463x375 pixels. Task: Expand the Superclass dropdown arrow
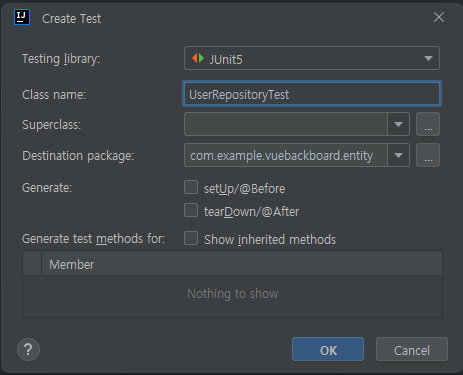point(398,124)
